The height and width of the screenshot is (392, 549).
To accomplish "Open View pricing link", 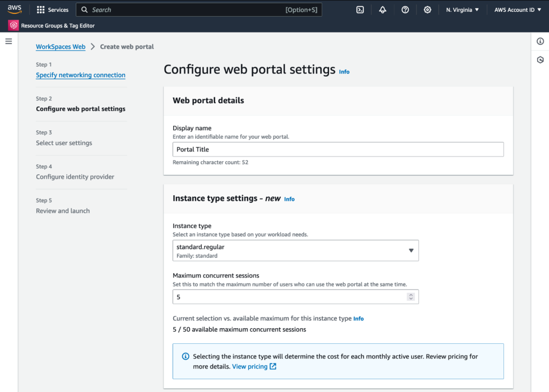I will click(x=250, y=366).
